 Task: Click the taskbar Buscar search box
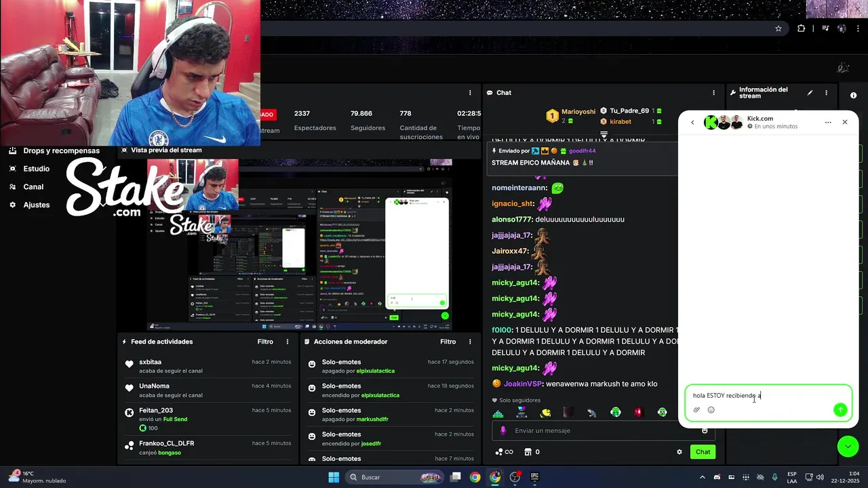(x=395, y=477)
